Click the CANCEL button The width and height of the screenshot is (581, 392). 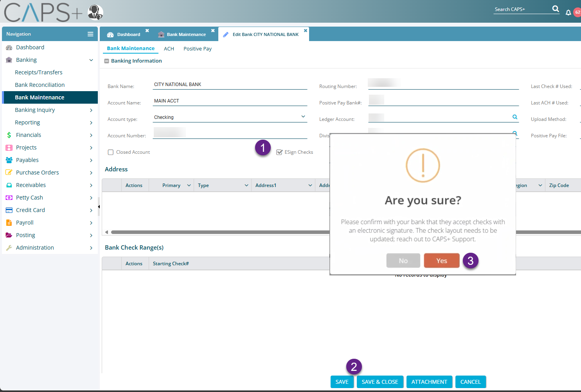coord(471,382)
